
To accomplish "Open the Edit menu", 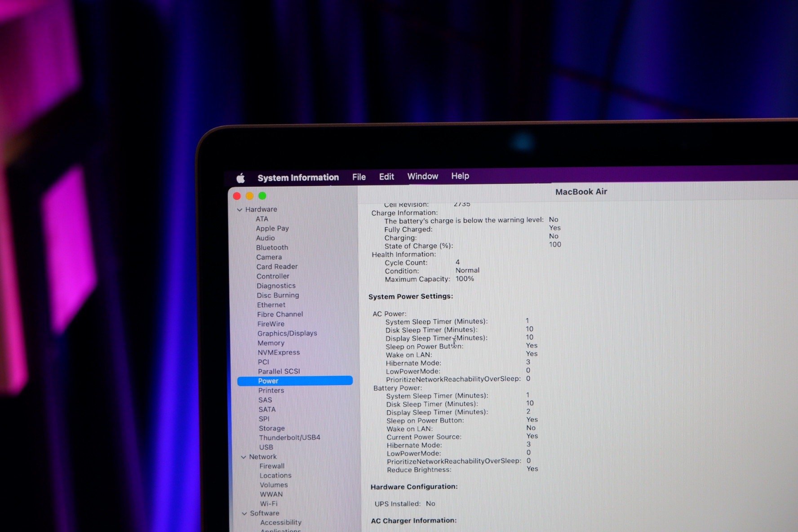I will pyautogui.click(x=386, y=177).
